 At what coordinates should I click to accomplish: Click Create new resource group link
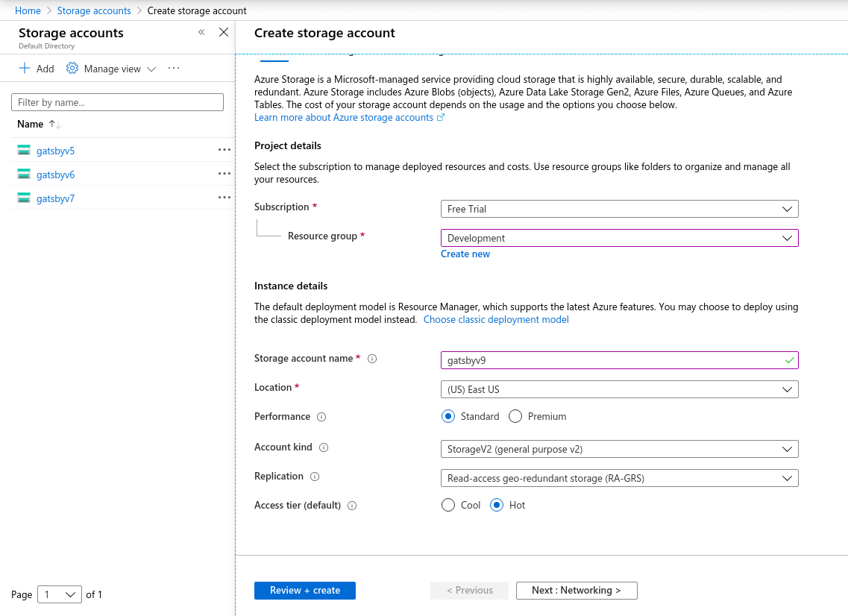(x=465, y=254)
